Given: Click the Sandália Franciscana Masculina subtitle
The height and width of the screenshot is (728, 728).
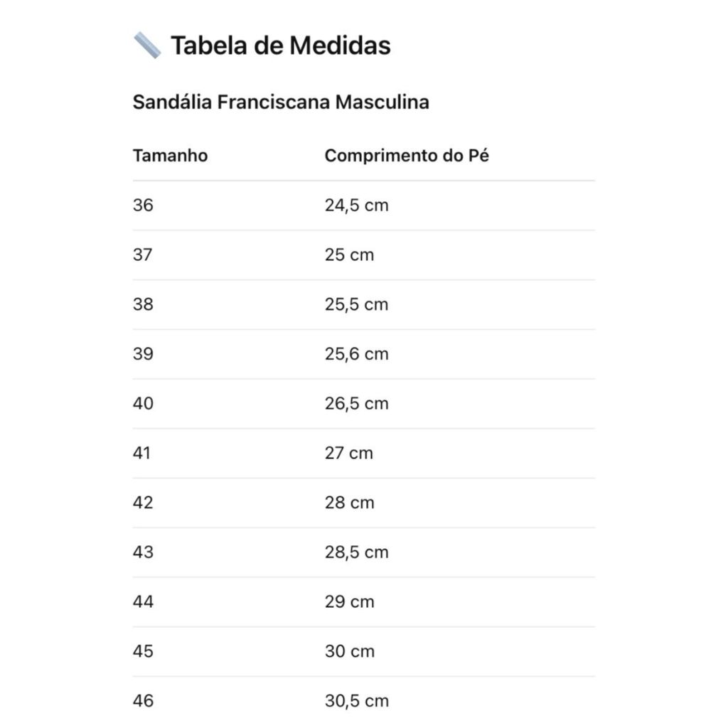Looking at the screenshot, I should 281,102.
